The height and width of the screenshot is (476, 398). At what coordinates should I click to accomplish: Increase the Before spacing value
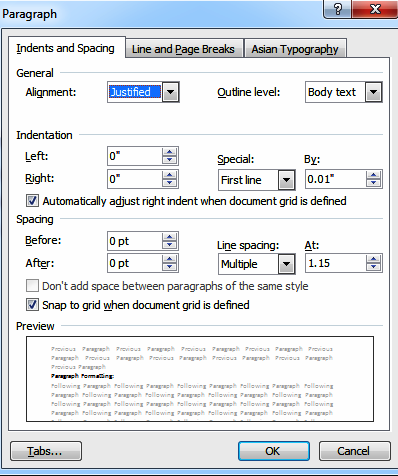pos(169,237)
